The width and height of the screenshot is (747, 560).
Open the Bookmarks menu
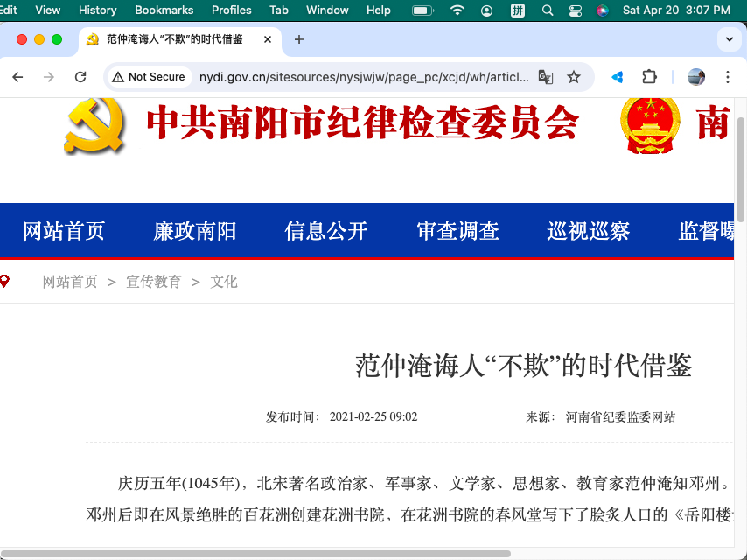click(x=164, y=10)
